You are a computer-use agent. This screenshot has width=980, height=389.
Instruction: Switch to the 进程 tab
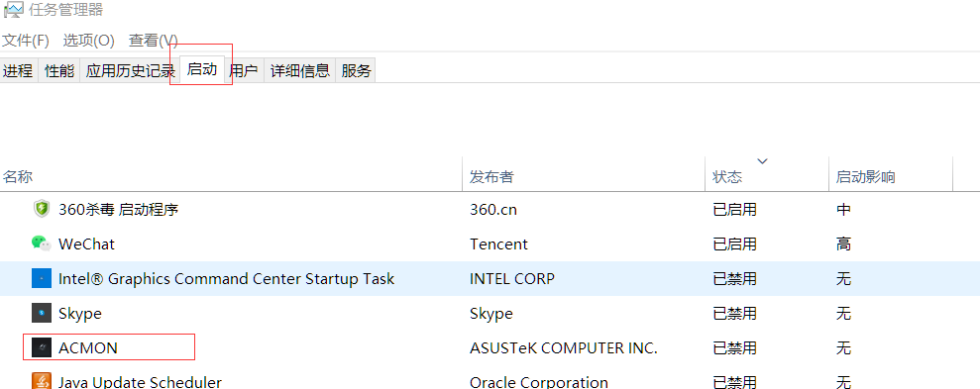point(18,70)
